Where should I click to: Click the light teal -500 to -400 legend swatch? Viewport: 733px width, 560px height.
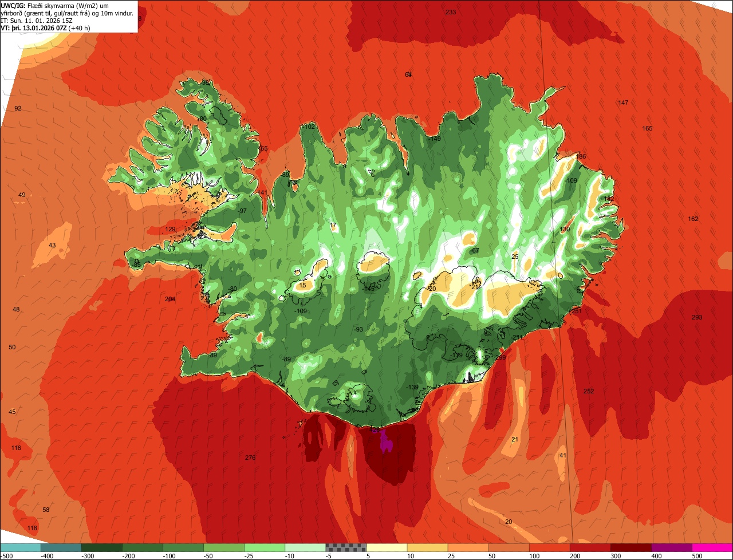coord(20,547)
